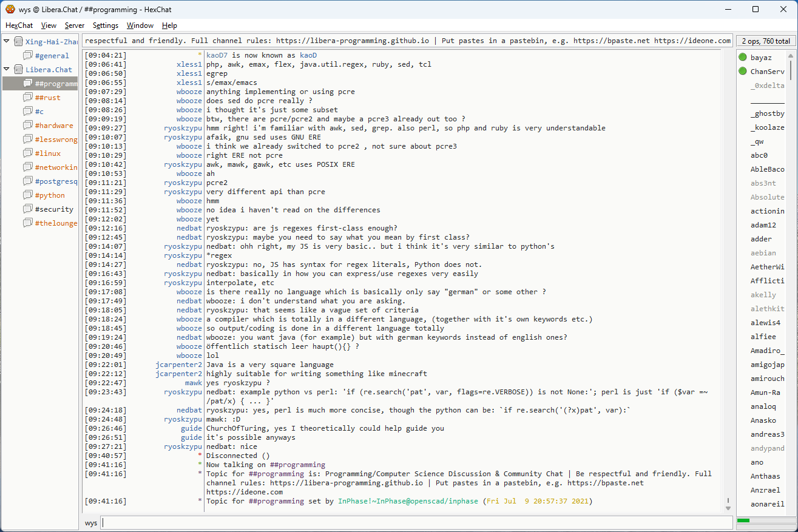Screen dimensions: 798x532
Task: Click the wys nickname button
Action: (x=91, y=523)
